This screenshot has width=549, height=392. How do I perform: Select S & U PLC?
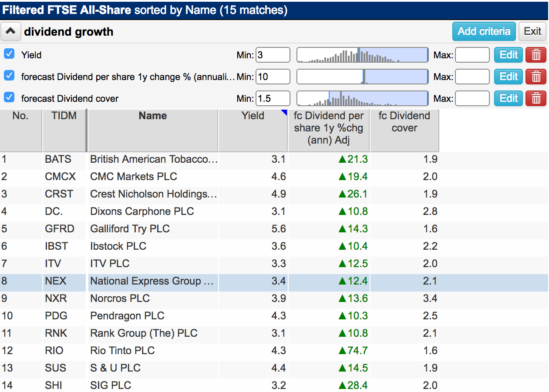coord(115,368)
